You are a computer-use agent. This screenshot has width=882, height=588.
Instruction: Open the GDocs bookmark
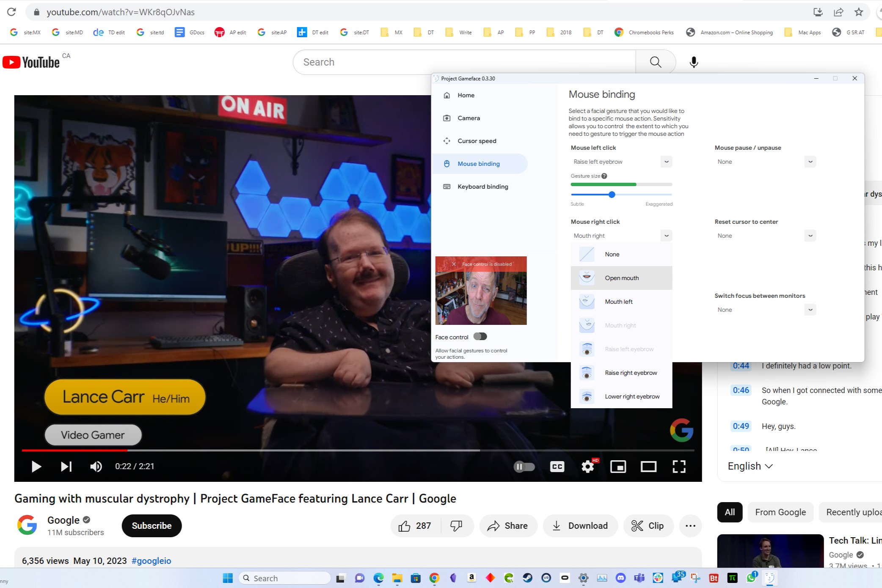click(190, 32)
